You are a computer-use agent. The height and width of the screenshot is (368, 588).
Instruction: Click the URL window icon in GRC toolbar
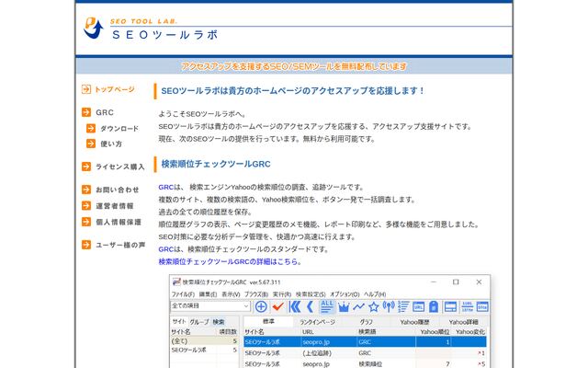(419, 306)
